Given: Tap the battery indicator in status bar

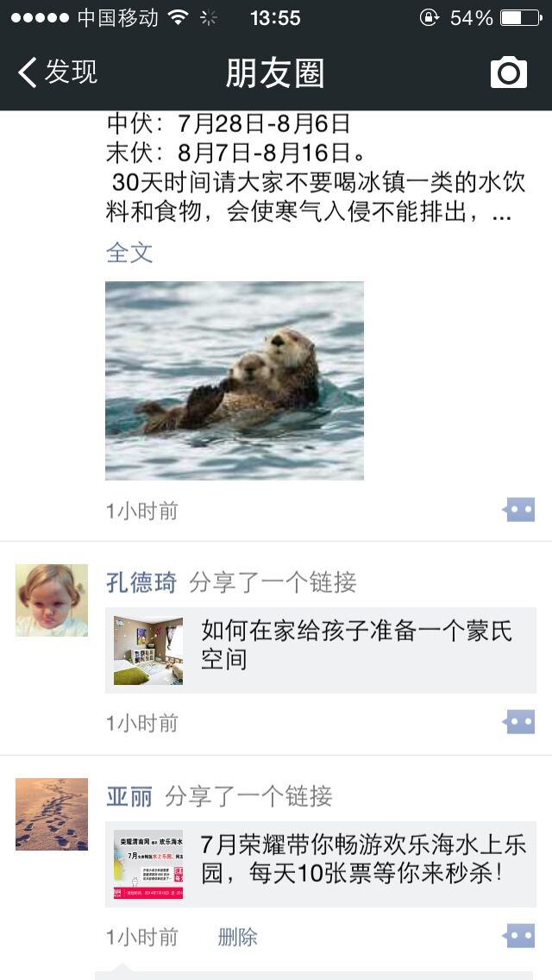Looking at the screenshot, I should click(x=521, y=18).
